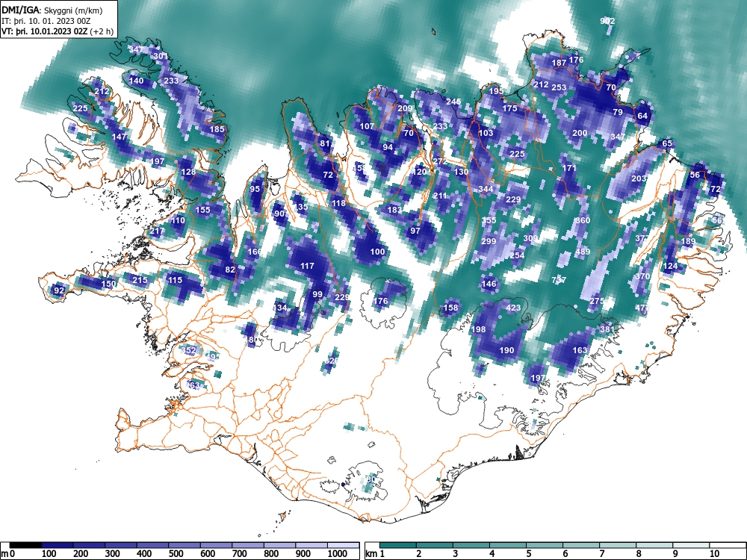Screen dimensions: 747x560
Task: Click visibility value 81 on the map
Action: coord(326,143)
